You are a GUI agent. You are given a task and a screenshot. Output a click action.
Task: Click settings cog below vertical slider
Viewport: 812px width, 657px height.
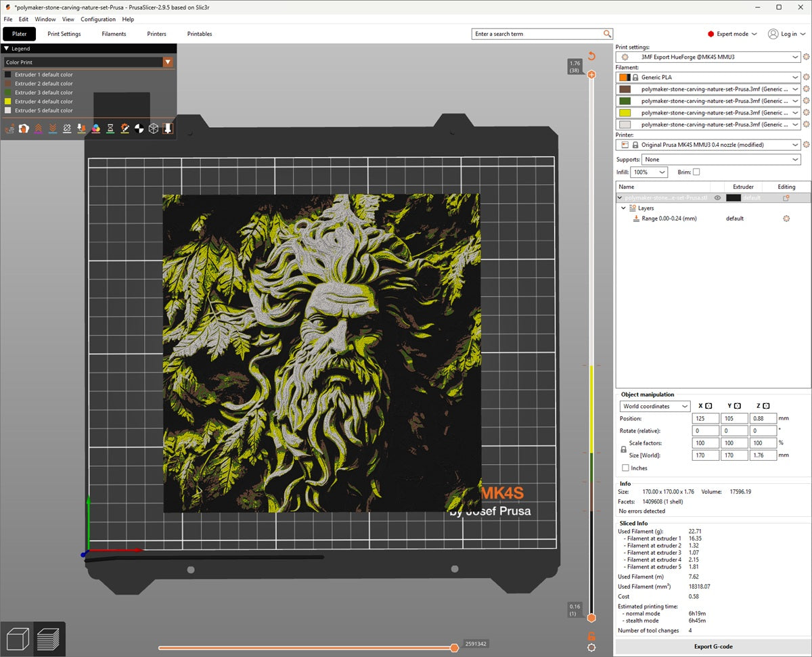(591, 648)
